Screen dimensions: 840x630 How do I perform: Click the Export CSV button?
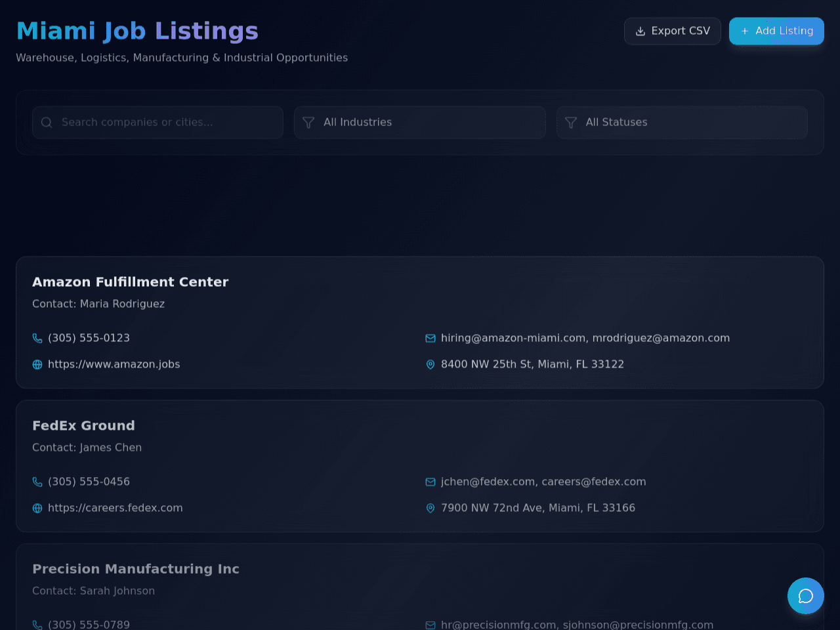coord(672,31)
